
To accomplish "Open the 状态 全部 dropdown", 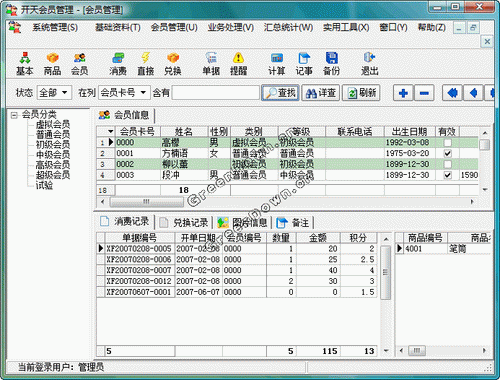I will 54,92.
